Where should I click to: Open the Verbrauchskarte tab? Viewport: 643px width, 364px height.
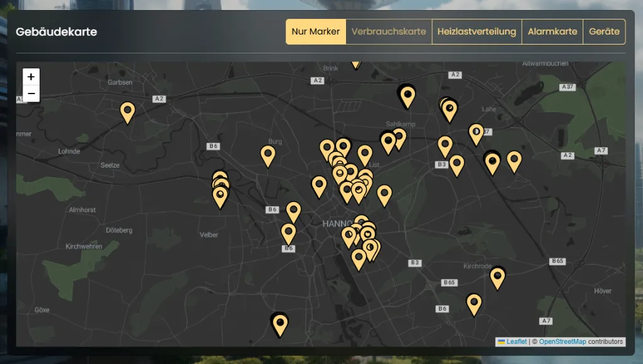[x=389, y=32]
